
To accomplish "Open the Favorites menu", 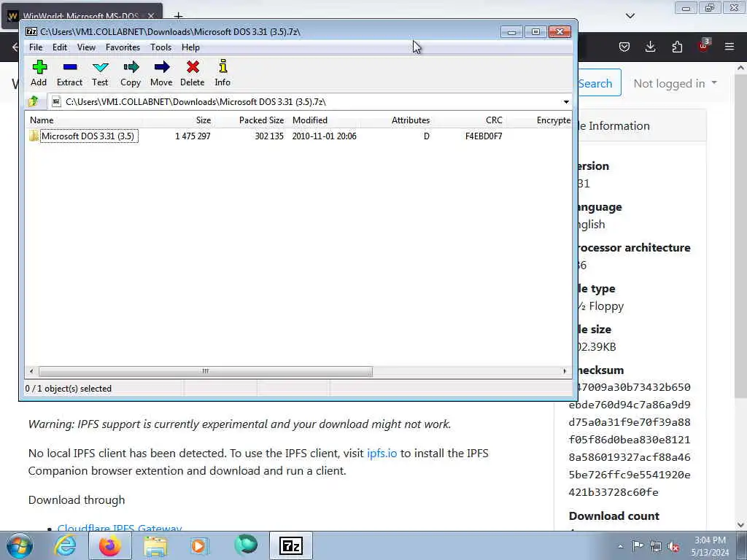I will point(123,47).
